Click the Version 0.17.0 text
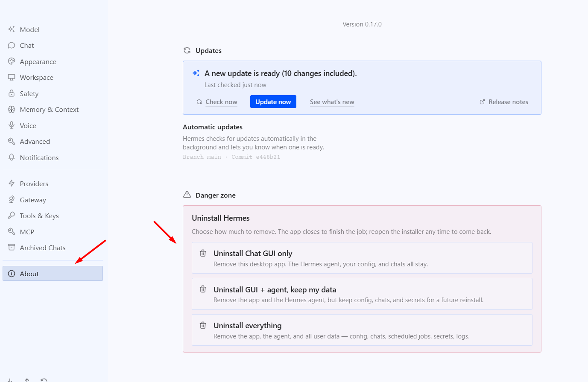This screenshot has height=382, width=588. click(362, 24)
